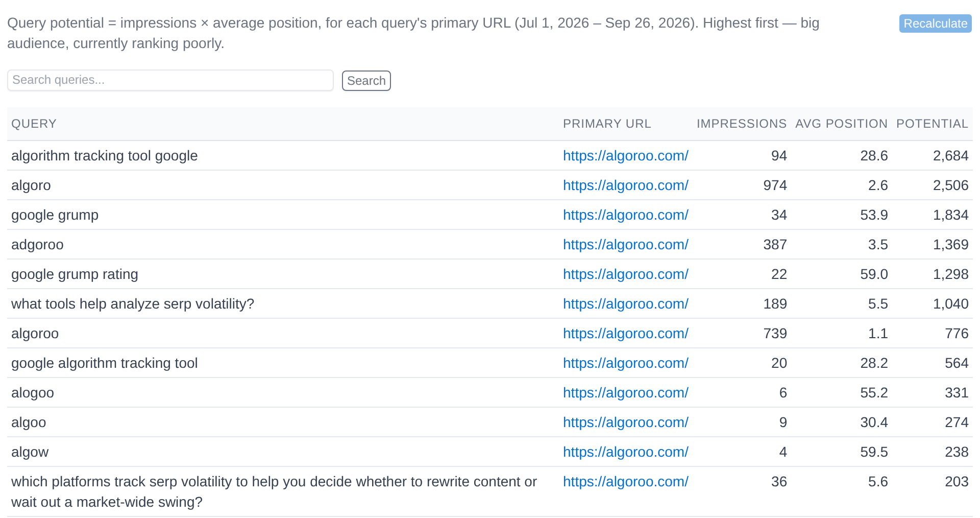Image resolution: width=980 pixels, height=518 pixels.
Task: Click the avg position value 53.9
Action: tap(874, 215)
